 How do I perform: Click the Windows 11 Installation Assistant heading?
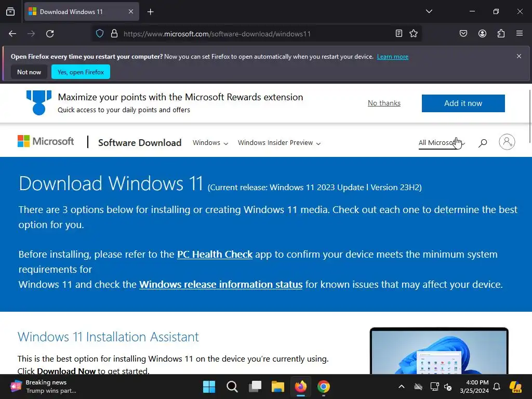tap(108, 337)
